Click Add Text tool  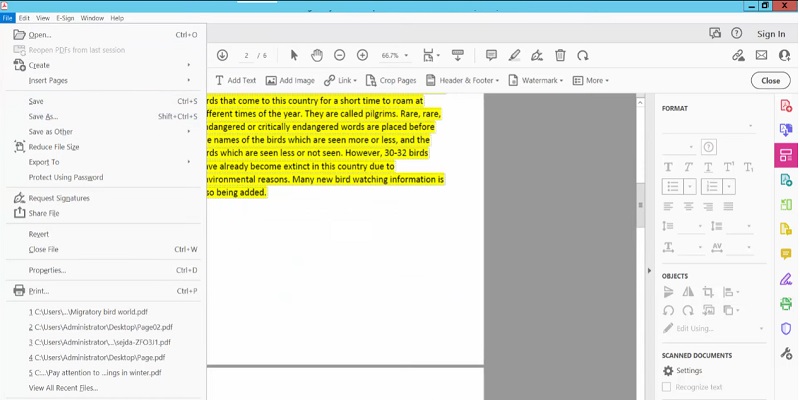235,81
